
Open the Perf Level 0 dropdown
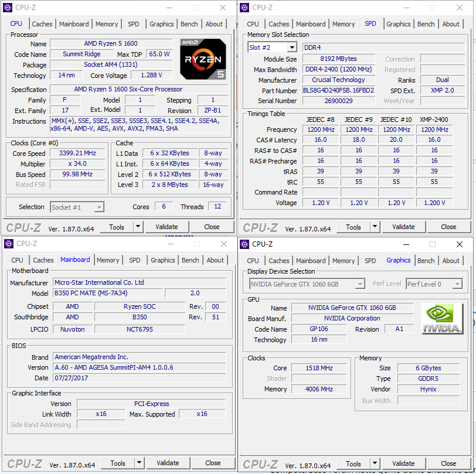click(x=457, y=284)
